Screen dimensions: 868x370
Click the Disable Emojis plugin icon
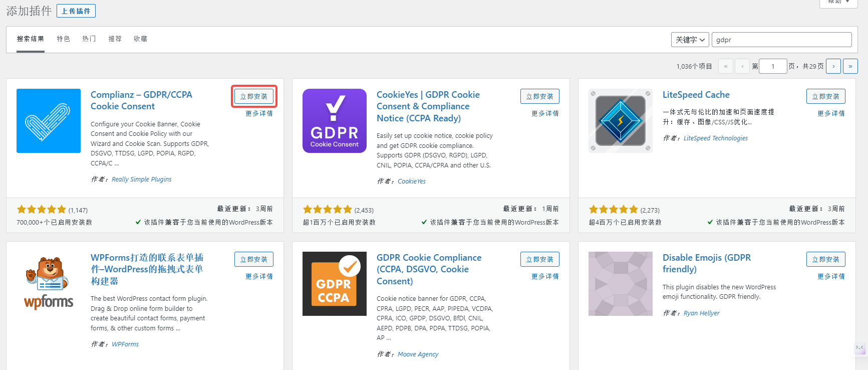pos(621,284)
